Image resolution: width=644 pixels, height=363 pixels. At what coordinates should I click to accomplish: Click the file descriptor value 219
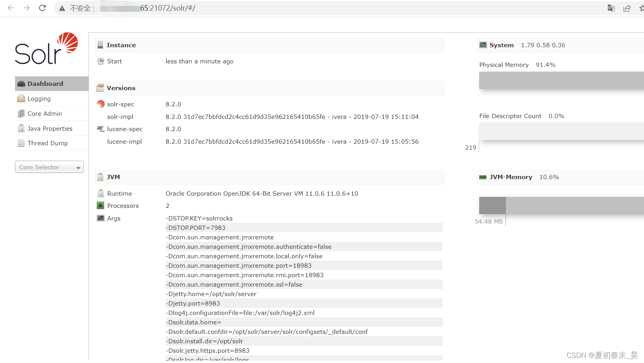(471, 147)
